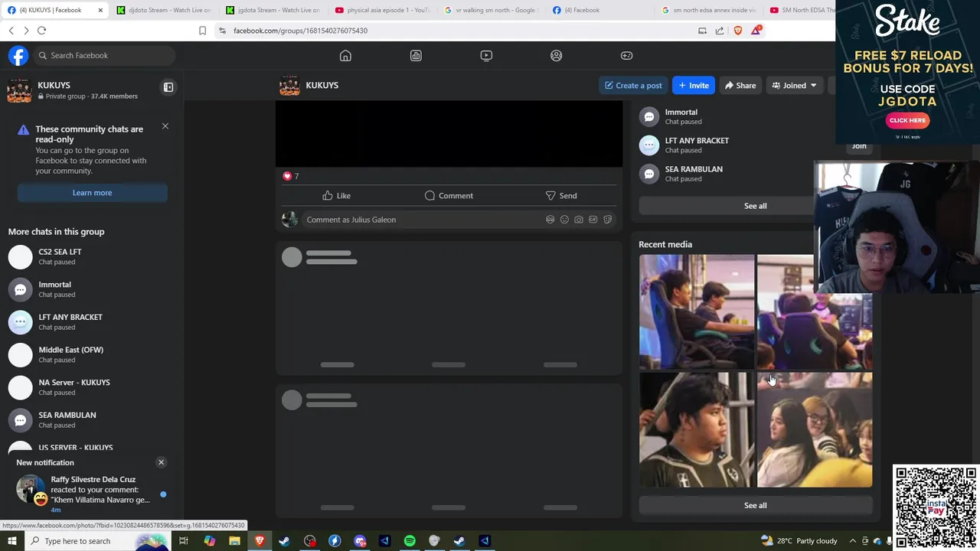Open the Middle East (OFW) chat
This screenshot has width=980, height=551.
click(x=92, y=354)
